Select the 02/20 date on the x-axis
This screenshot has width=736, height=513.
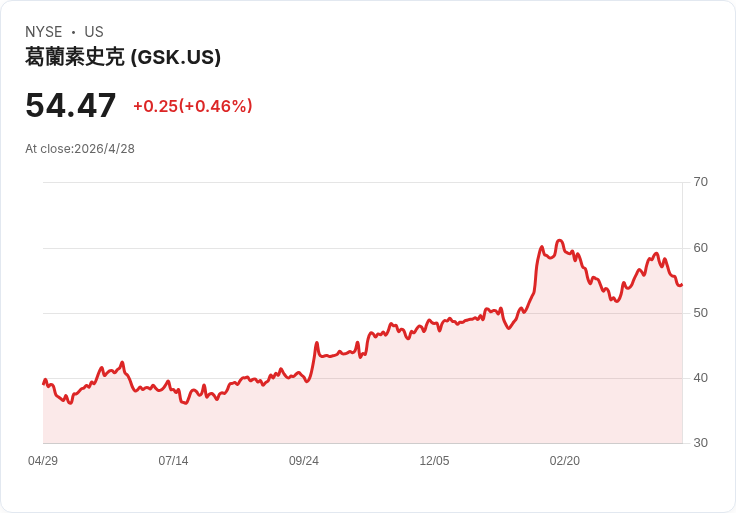coord(565,461)
